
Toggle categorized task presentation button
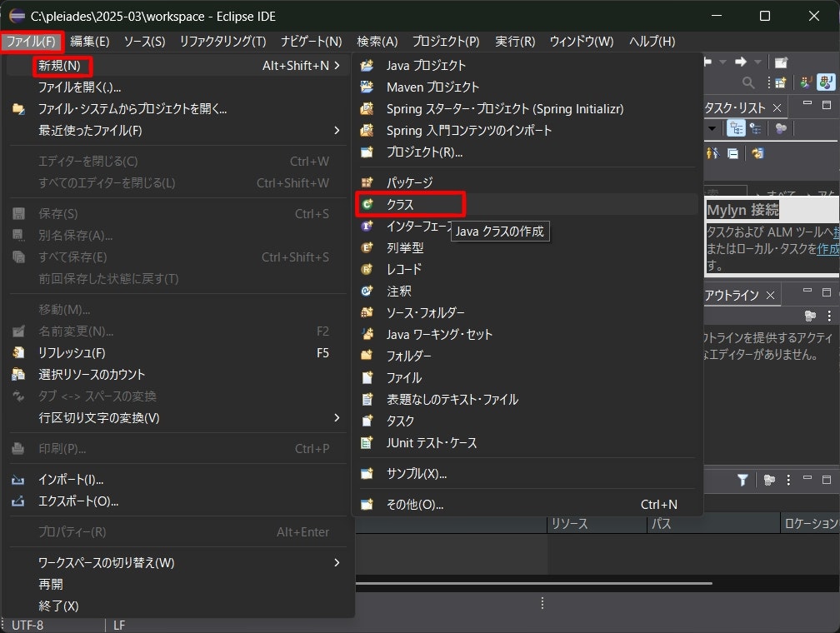737,128
